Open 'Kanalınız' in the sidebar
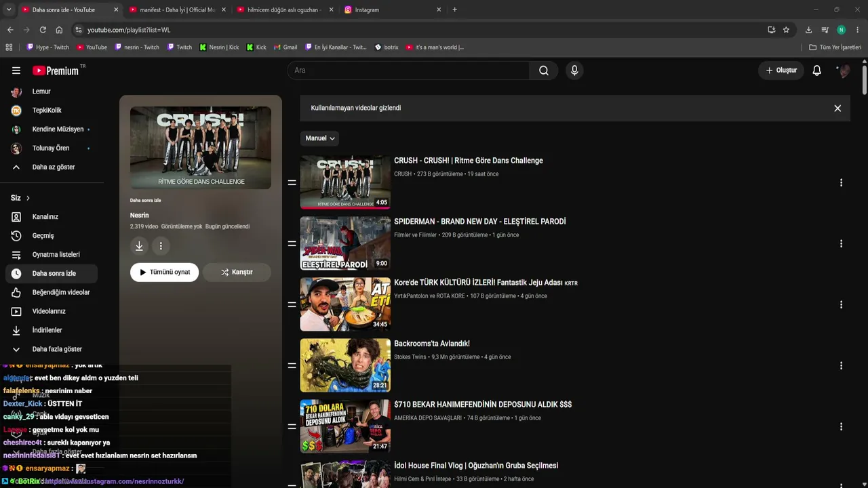This screenshot has height=488, width=868. pyautogui.click(x=52, y=217)
